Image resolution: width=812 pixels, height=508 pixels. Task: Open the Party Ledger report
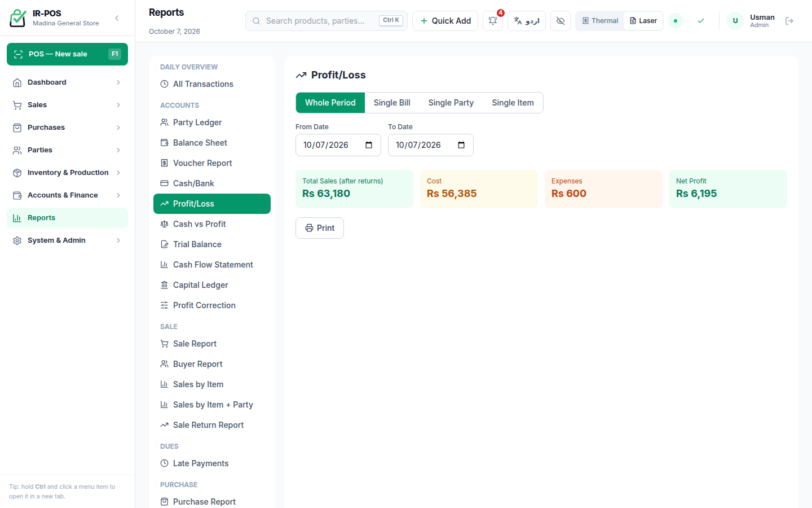212,122
